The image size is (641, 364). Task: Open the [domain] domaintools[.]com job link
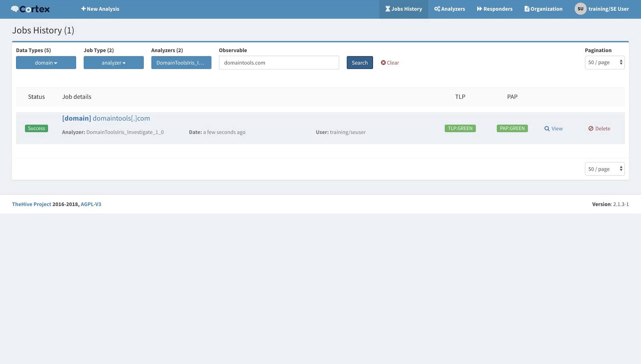(106, 118)
